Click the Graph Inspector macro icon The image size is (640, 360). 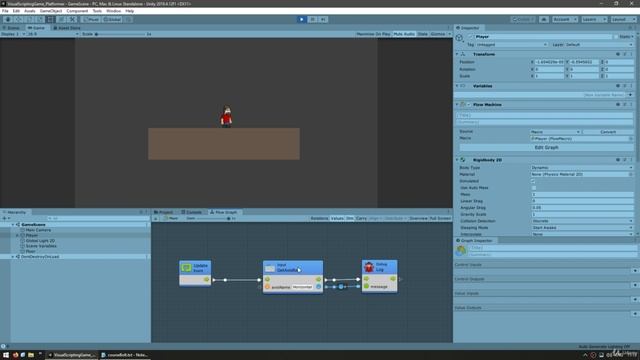click(461, 251)
